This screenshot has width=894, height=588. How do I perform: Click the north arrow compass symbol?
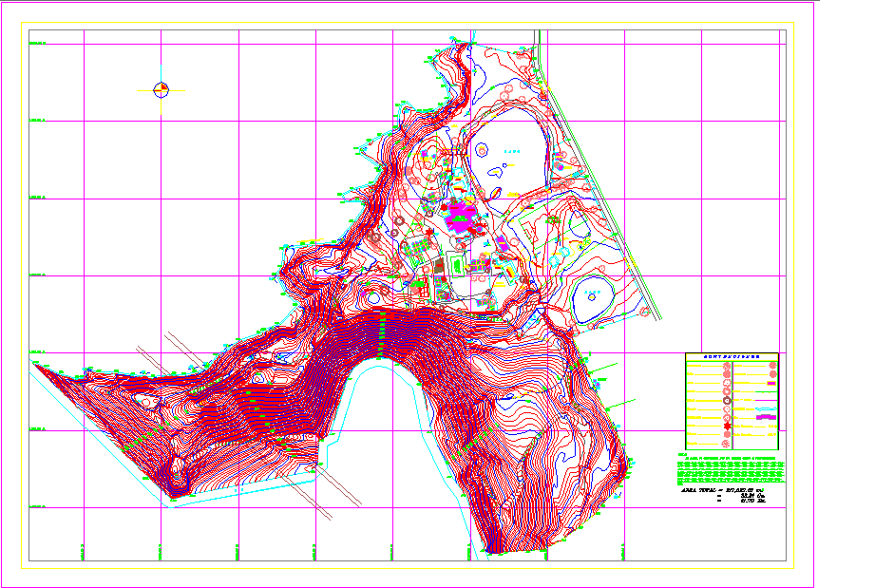[x=162, y=90]
